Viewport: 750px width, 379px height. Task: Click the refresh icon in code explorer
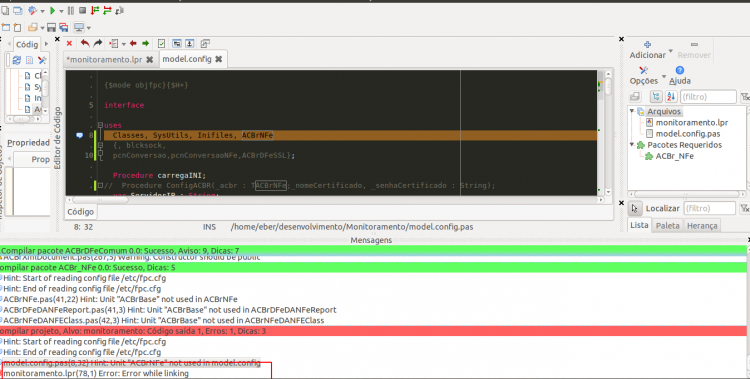(x=17, y=60)
